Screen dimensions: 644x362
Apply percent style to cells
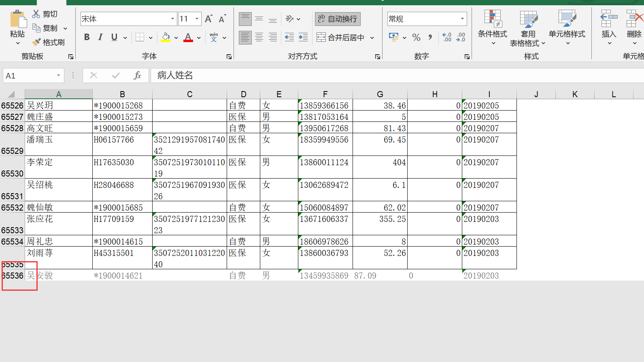click(416, 37)
